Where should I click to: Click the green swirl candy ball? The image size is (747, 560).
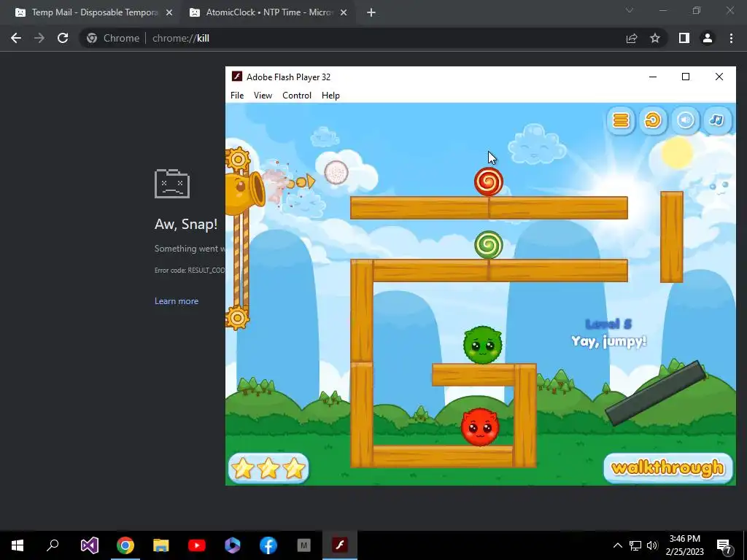point(489,245)
